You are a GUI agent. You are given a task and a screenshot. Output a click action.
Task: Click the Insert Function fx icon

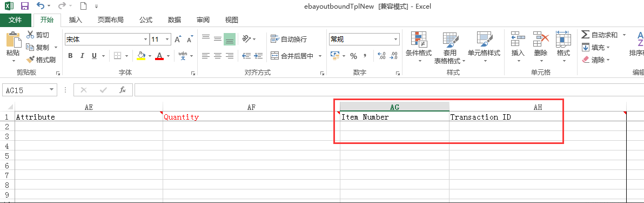tap(123, 90)
